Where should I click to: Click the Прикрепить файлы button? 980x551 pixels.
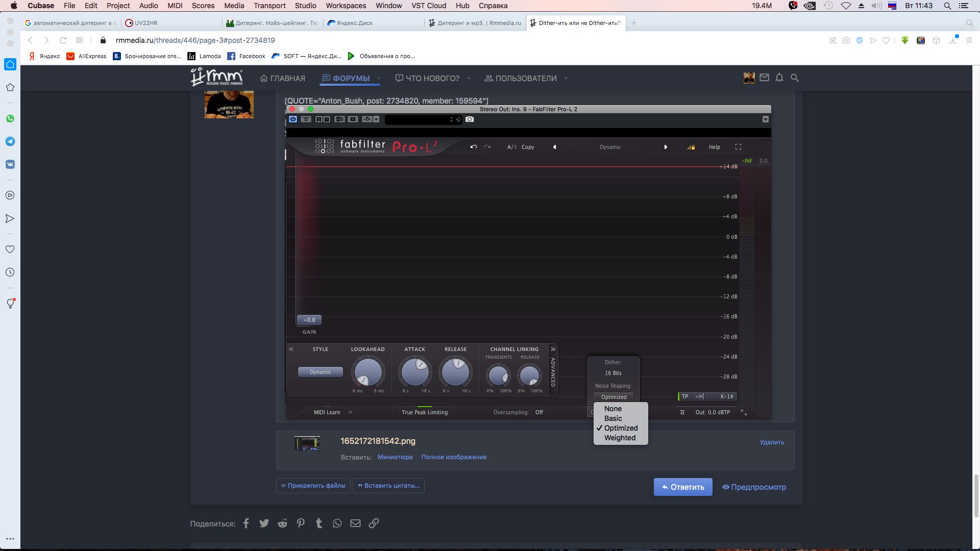[x=313, y=486]
